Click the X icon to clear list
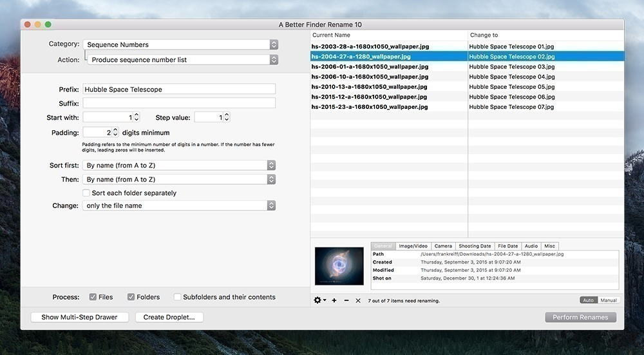This screenshot has width=644, height=355. (x=358, y=300)
